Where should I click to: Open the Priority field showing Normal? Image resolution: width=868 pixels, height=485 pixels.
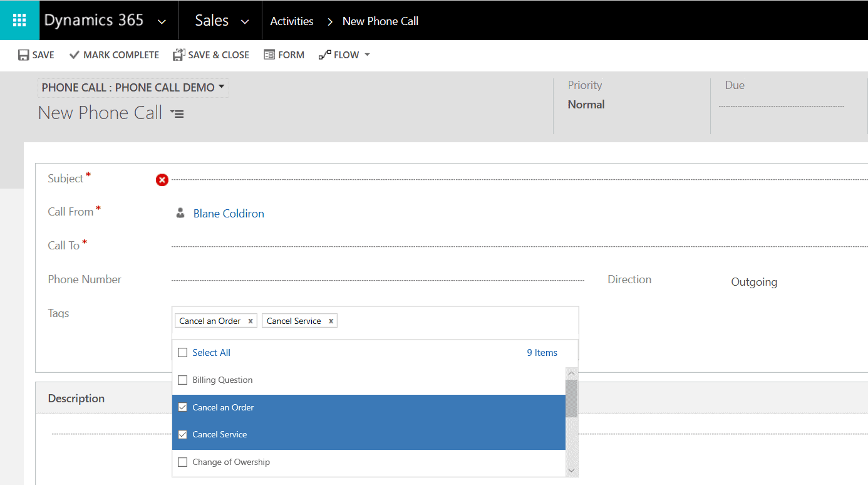point(586,105)
